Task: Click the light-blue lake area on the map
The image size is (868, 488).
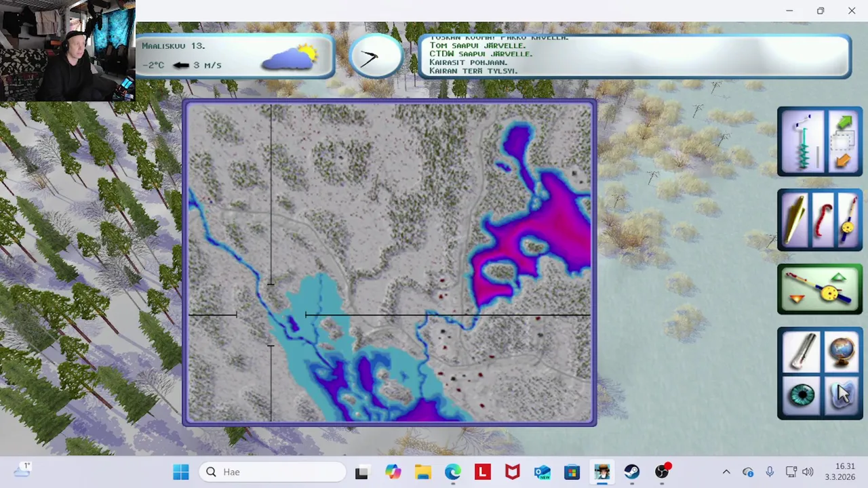Action: (313, 298)
